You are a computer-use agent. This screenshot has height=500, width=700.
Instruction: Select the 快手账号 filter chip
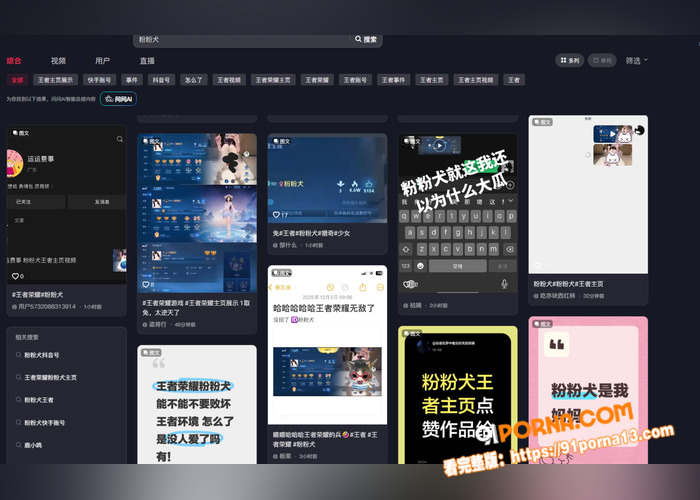point(99,80)
